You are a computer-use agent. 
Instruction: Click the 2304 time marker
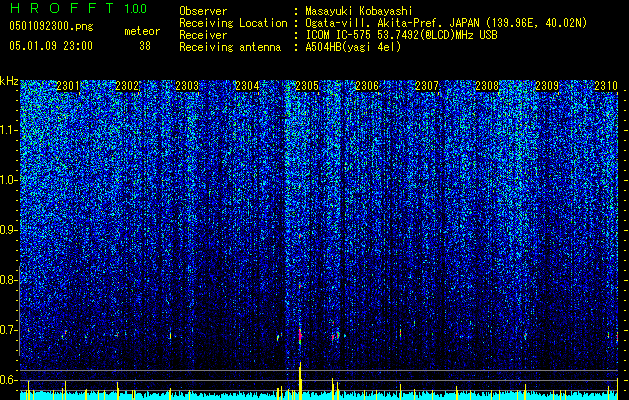click(248, 85)
